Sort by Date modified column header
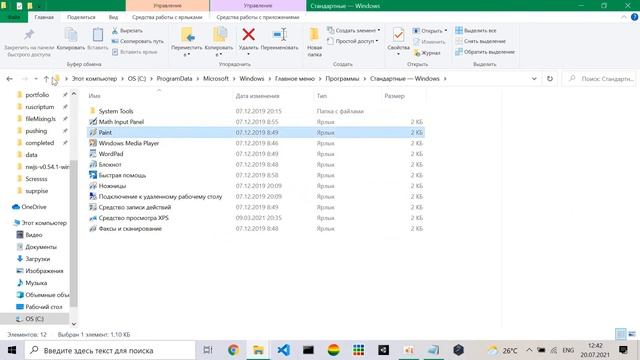 point(257,96)
